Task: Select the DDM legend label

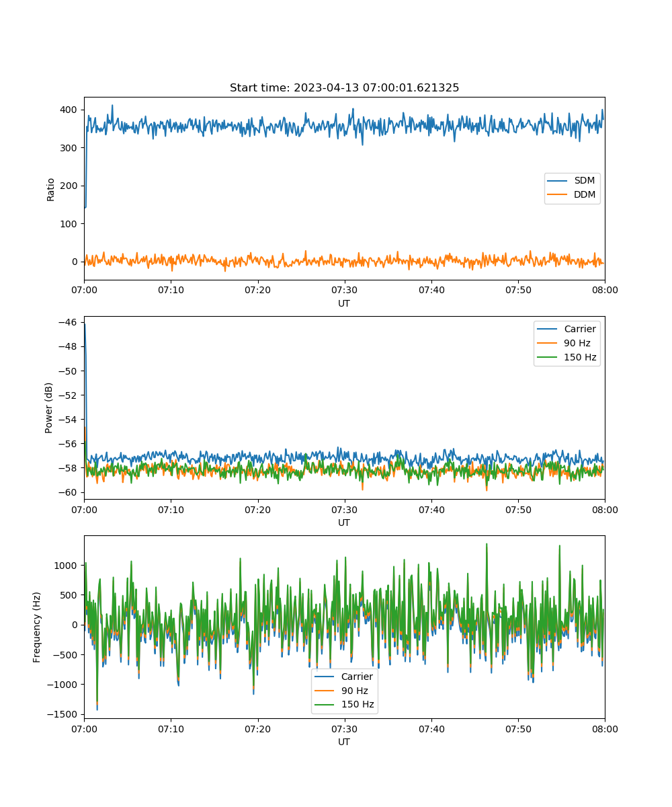Action: pyautogui.click(x=585, y=194)
